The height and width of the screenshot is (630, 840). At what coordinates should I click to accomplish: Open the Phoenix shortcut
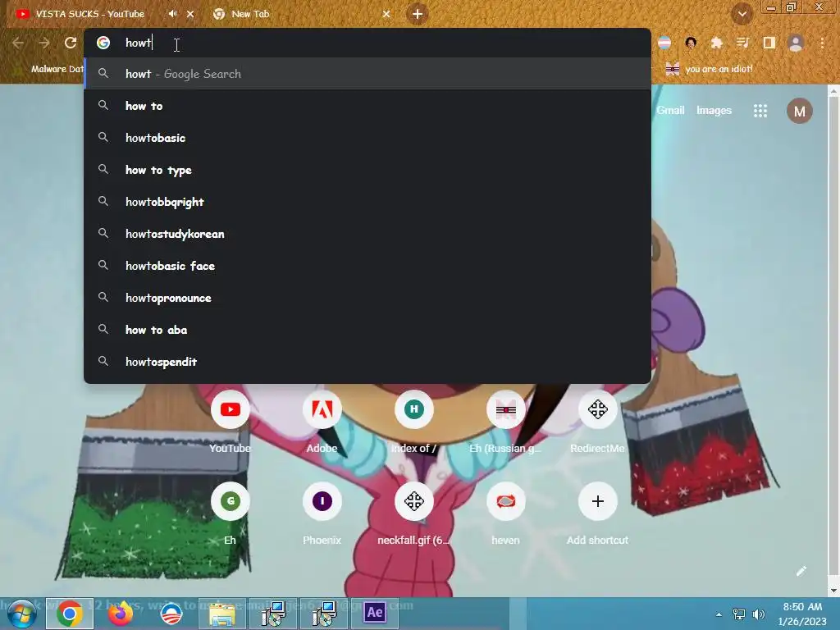322,514
